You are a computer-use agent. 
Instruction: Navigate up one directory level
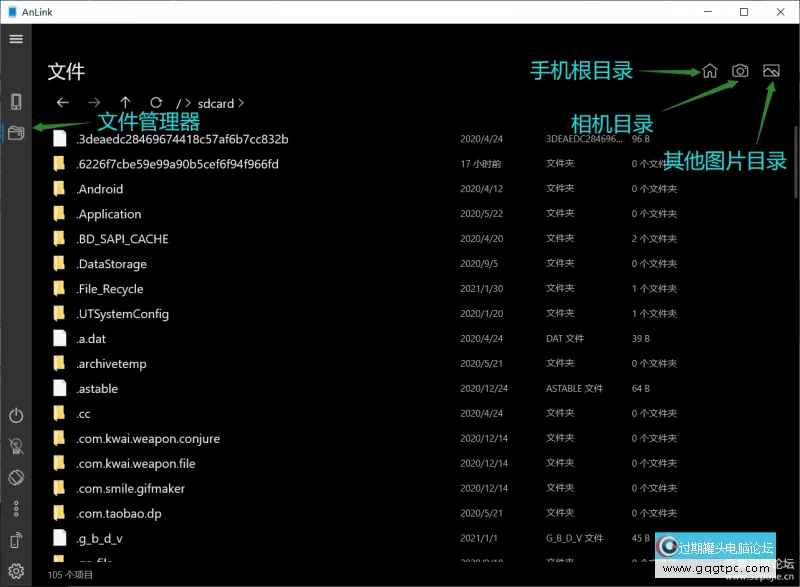(x=124, y=102)
